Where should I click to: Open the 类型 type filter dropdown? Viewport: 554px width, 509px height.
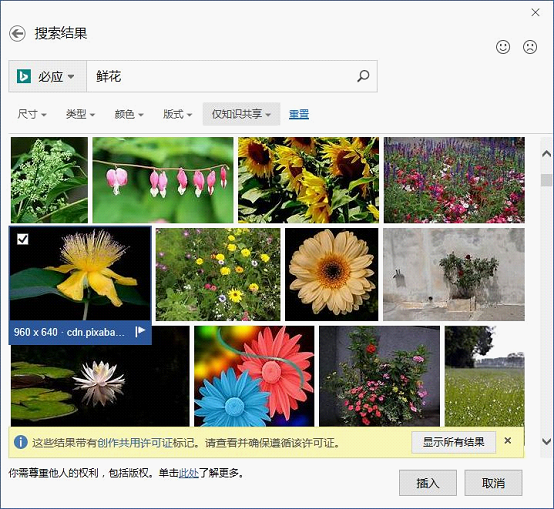click(81, 114)
